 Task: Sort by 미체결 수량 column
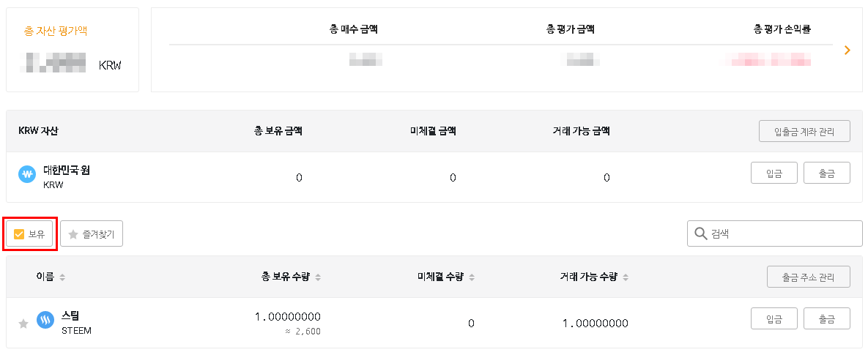472,277
